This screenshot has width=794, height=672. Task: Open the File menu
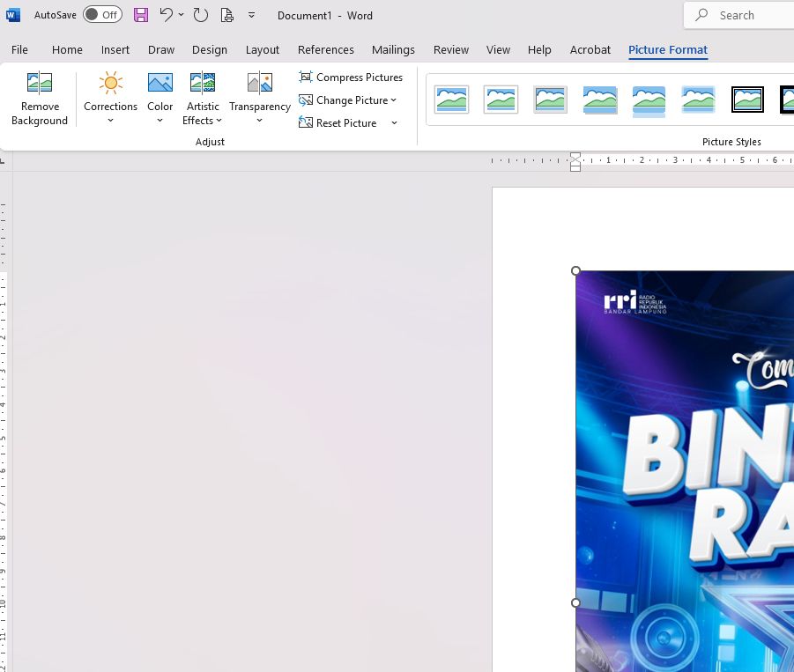[x=19, y=49]
